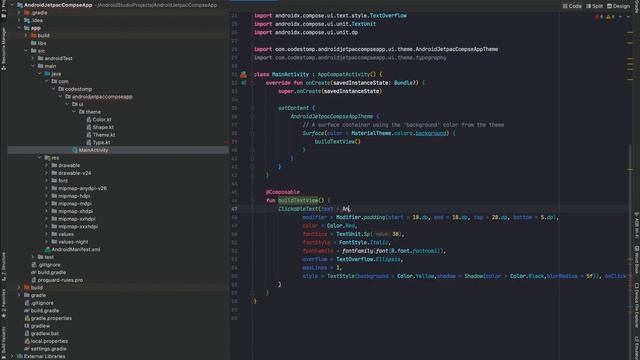Switch to the Code view mode

[572, 6]
